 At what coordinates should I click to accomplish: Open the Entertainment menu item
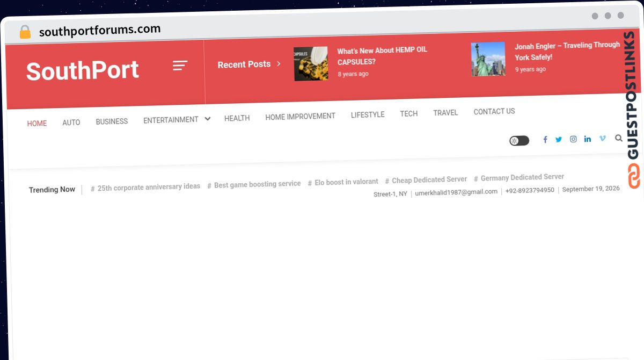(171, 120)
